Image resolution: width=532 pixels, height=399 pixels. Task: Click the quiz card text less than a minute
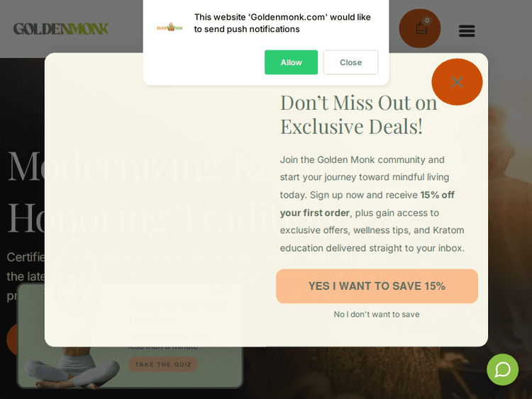point(163,347)
